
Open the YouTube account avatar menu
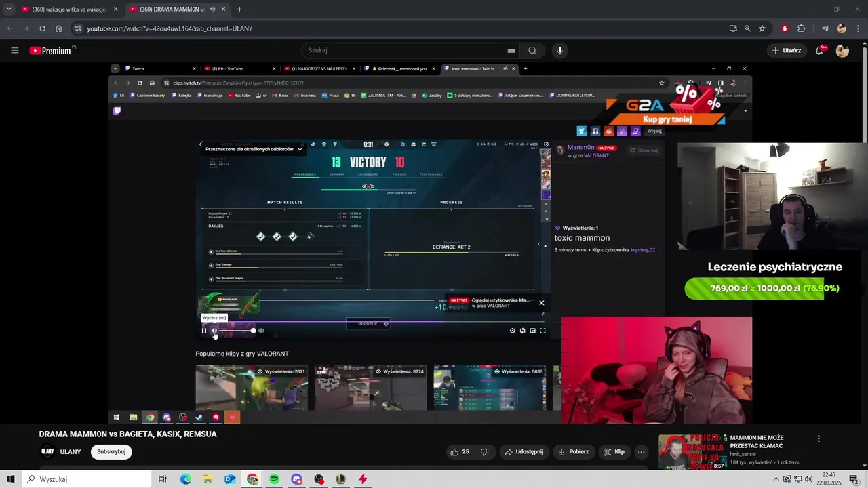(x=842, y=50)
